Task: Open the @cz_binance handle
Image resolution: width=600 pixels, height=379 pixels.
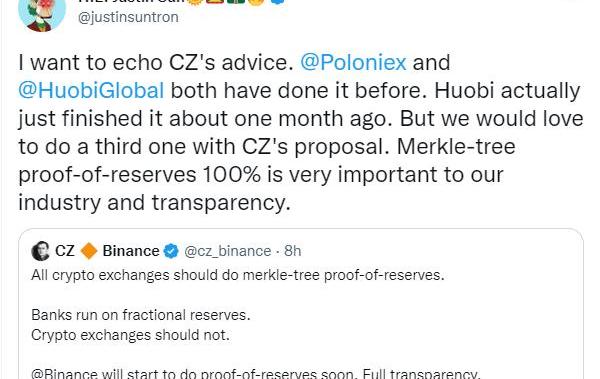Action: (227, 251)
